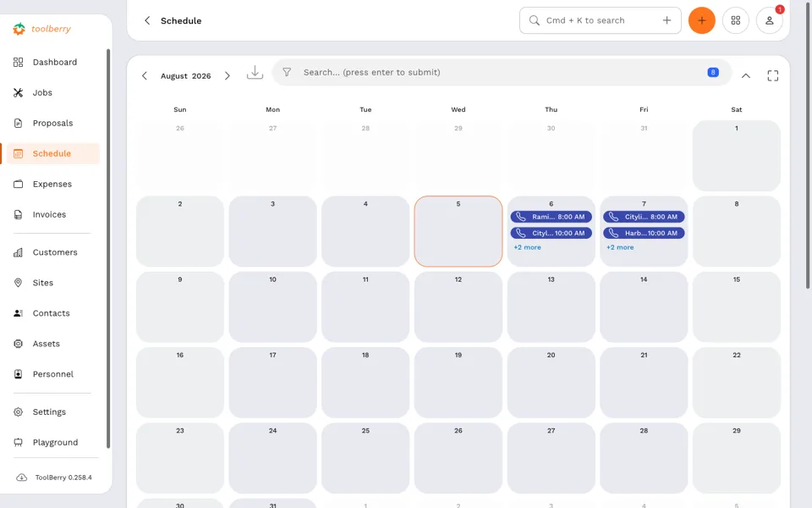Click the phone icon on the Rami... event
The image size is (812, 508).
coord(520,218)
